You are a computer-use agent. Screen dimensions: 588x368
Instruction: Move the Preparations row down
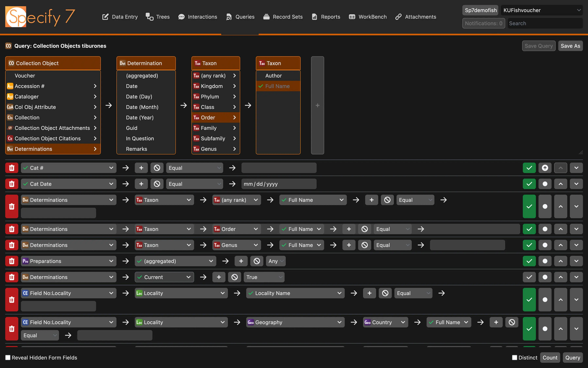(x=576, y=261)
